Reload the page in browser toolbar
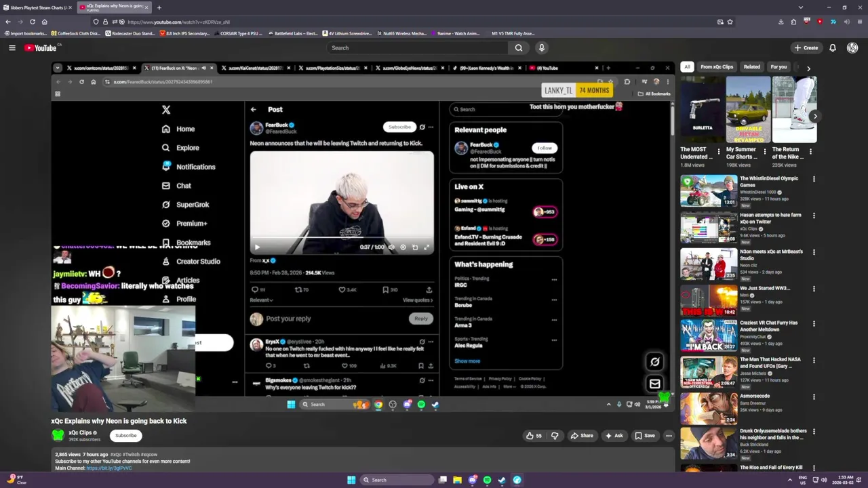The image size is (868, 488). [x=32, y=22]
